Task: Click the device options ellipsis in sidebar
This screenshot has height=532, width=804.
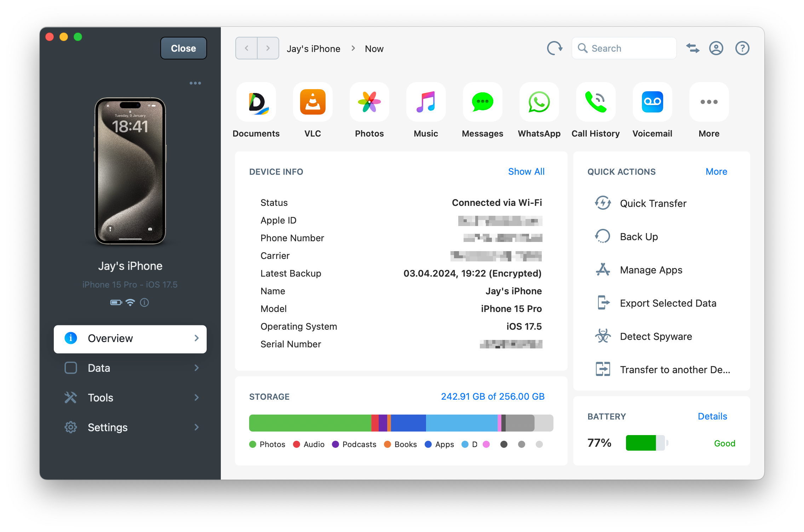Action: click(195, 83)
